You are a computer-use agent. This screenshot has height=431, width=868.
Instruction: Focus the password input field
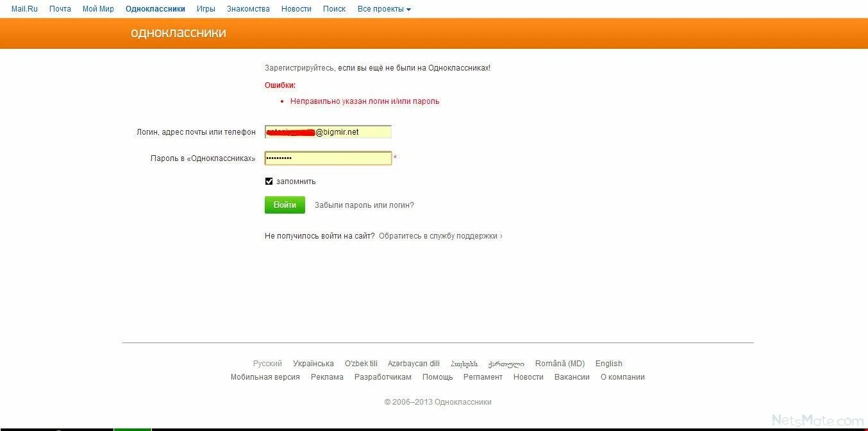click(328, 158)
